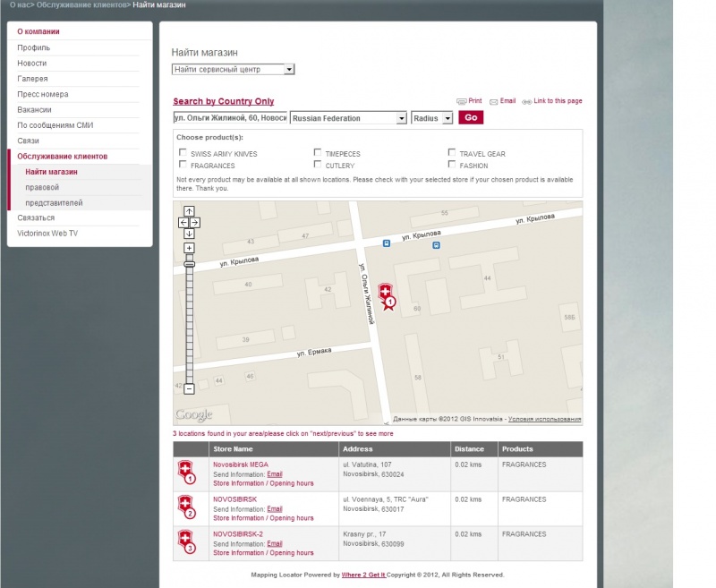The image size is (716, 588).
Task: Pan the map up with arrow
Action: pyautogui.click(x=189, y=211)
